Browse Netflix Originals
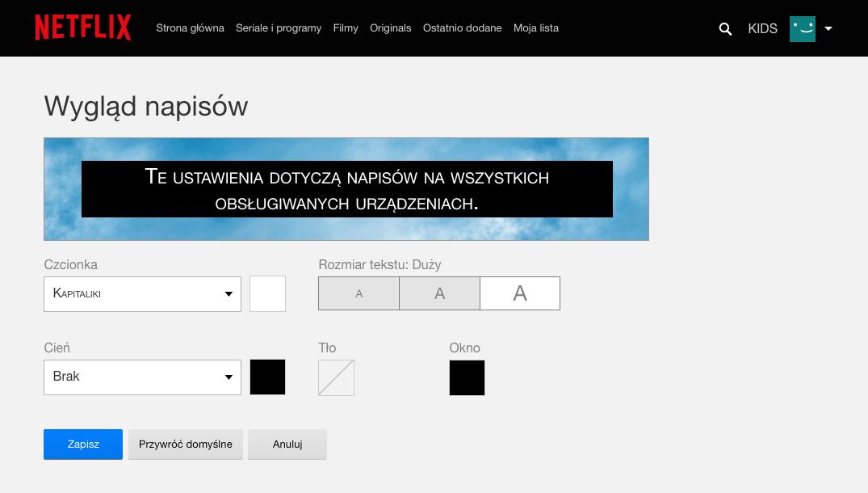Image resolution: width=868 pixels, height=493 pixels. (390, 27)
